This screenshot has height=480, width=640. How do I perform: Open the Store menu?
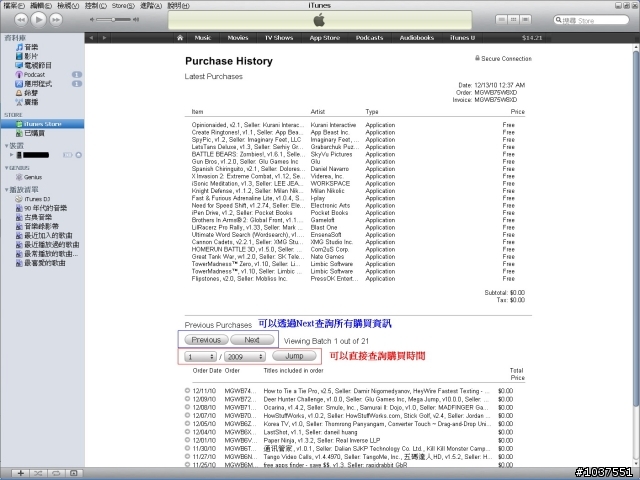(x=123, y=6)
